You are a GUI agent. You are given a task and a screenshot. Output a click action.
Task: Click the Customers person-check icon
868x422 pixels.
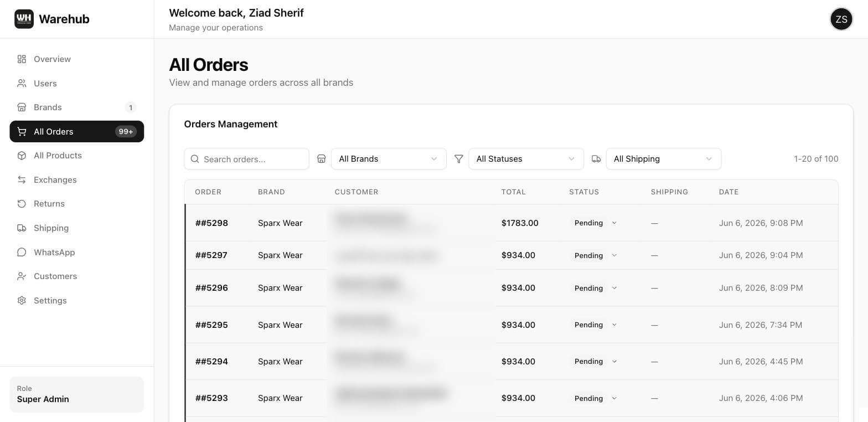(x=22, y=276)
